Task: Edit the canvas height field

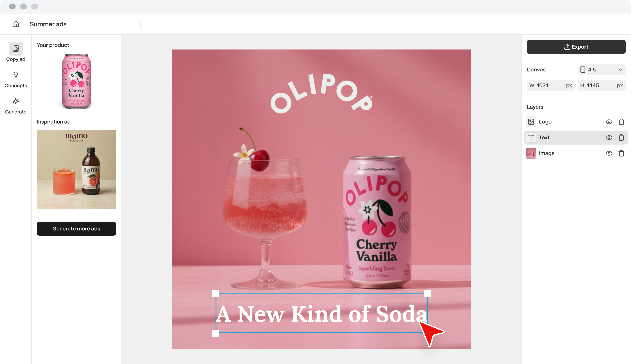Action: tap(601, 85)
